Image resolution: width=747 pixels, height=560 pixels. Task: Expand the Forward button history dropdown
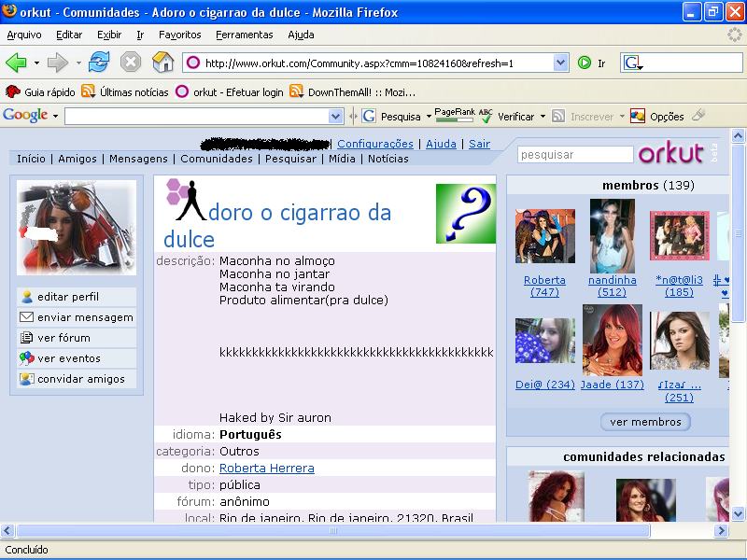click(78, 63)
